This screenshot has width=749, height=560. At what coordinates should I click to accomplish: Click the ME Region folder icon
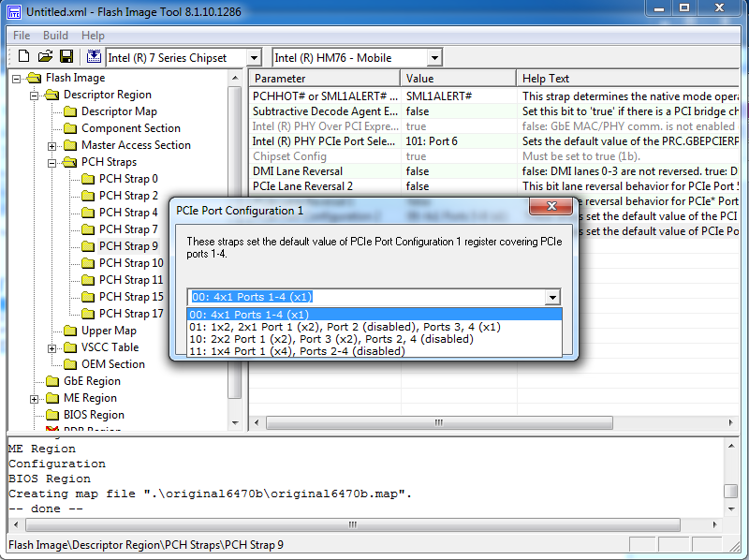pos(52,398)
